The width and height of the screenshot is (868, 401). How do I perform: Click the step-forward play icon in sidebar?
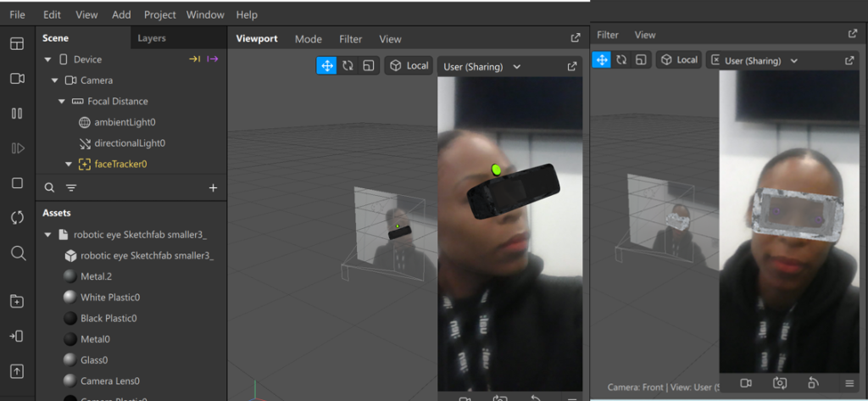click(x=17, y=148)
